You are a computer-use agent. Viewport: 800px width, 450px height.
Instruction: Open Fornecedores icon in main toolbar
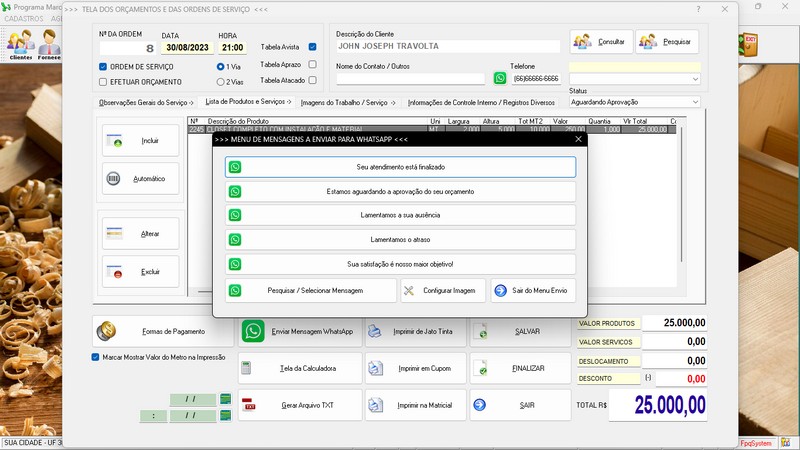tap(49, 45)
